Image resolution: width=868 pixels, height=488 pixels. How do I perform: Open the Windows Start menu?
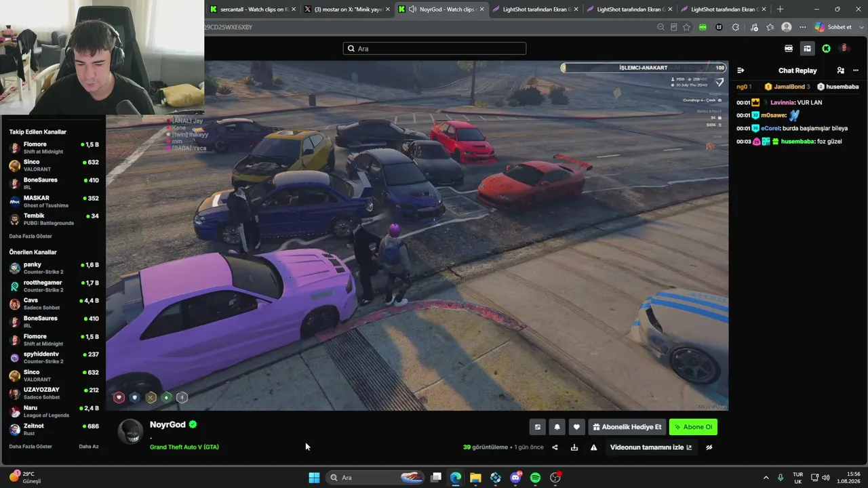tap(314, 478)
